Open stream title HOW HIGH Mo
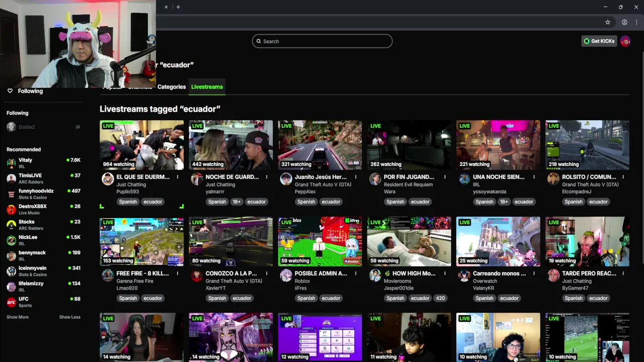Viewport: 644px width, 362px height. (x=410, y=274)
